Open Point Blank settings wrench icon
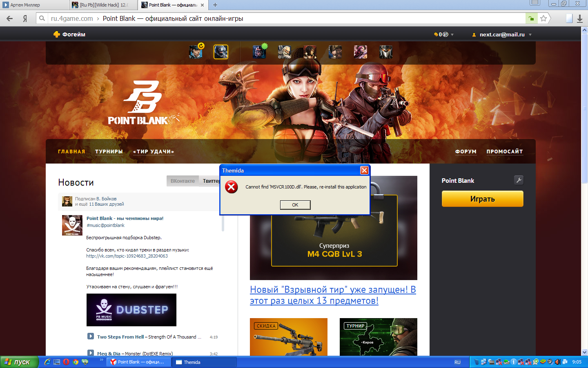The height and width of the screenshot is (368, 588). tap(519, 180)
